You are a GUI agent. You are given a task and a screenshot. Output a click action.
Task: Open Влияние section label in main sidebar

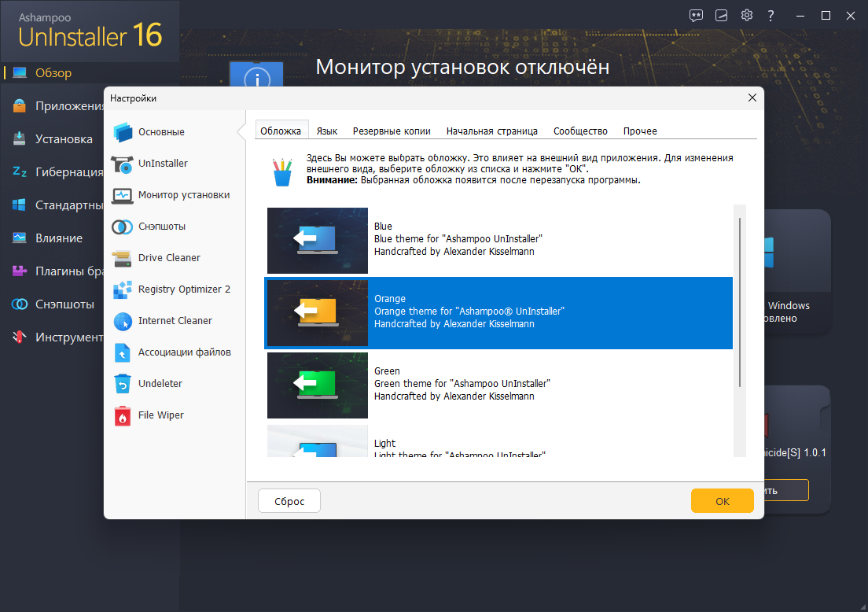point(59,238)
